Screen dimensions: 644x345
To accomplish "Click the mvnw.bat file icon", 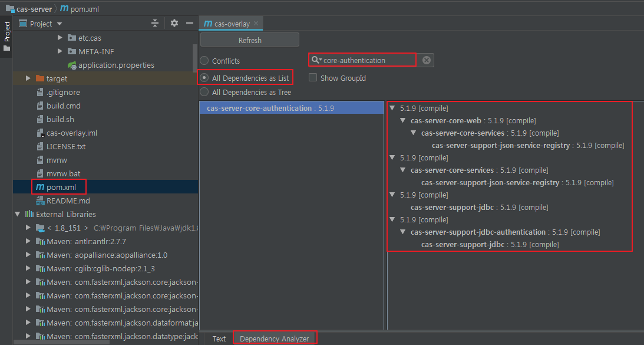I will 40,173.
